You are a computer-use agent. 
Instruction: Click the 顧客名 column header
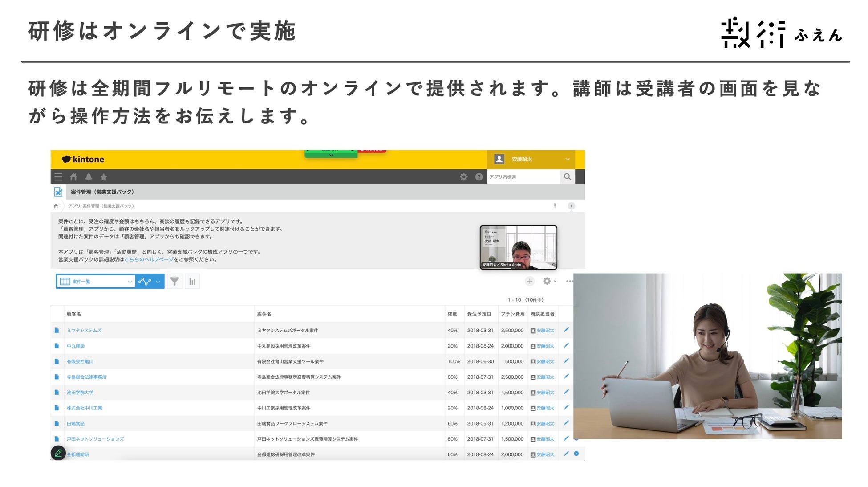(74, 314)
